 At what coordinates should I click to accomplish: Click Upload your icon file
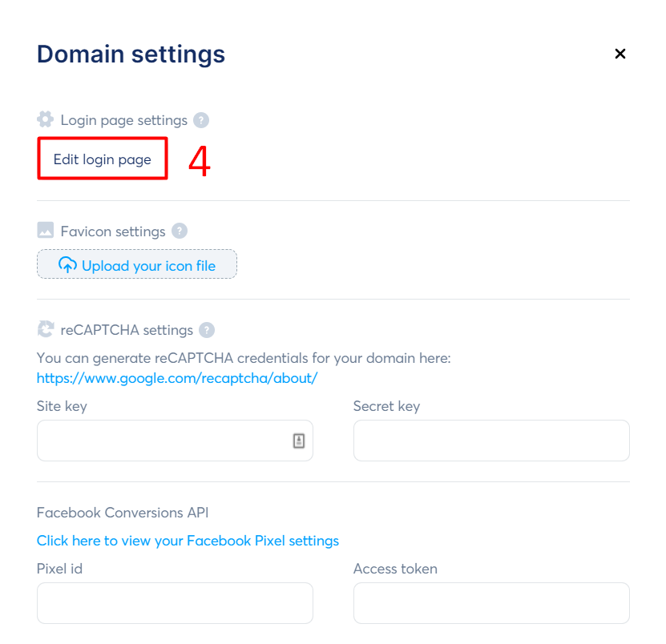pyautogui.click(x=136, y=264)
